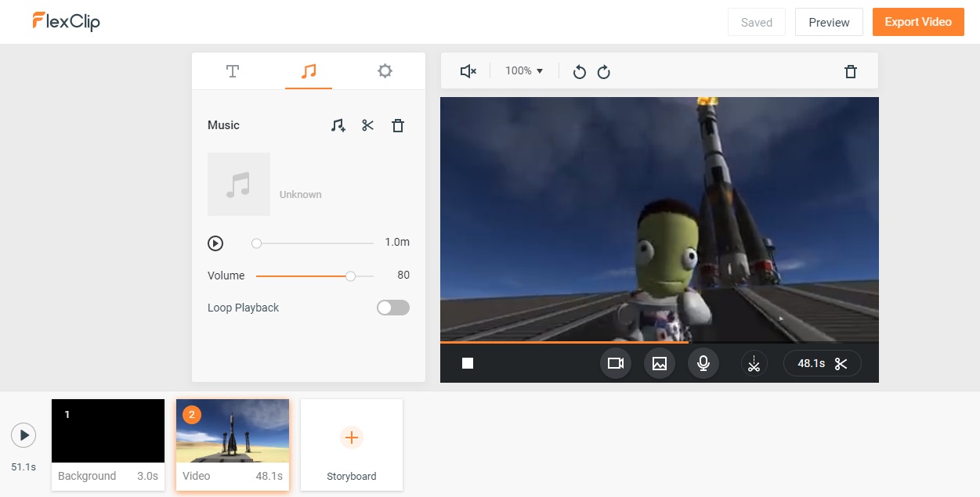Delete the video using preview toolbar trash
980x497 pixels.
(x=851, y=71)
